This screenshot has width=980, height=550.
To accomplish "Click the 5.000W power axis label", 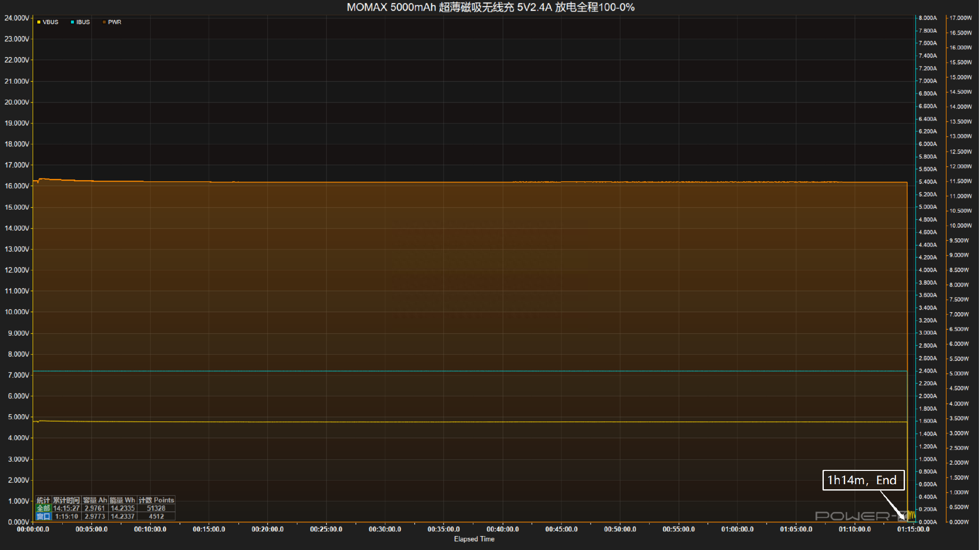I will [x=959, y=373].
